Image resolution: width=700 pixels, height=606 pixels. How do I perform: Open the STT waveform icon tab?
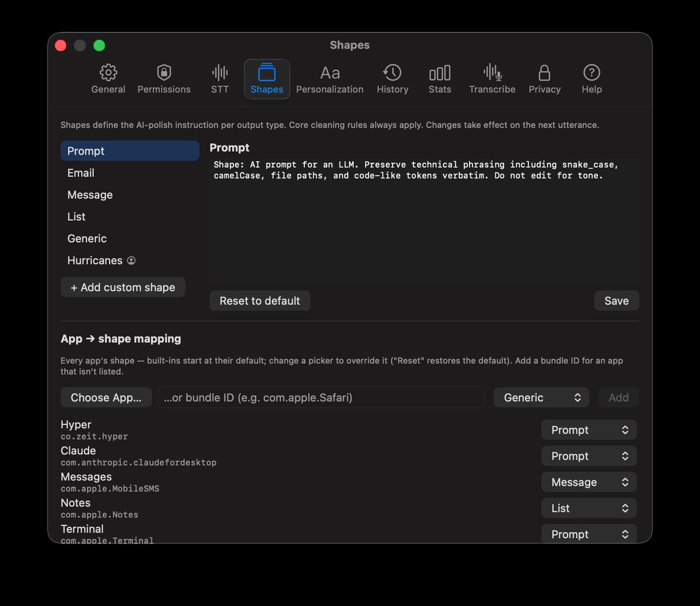220,72
